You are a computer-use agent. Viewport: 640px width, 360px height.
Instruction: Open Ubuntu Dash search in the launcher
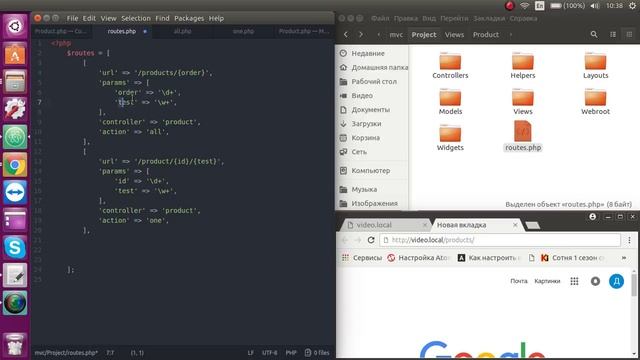tap(15, 27)
